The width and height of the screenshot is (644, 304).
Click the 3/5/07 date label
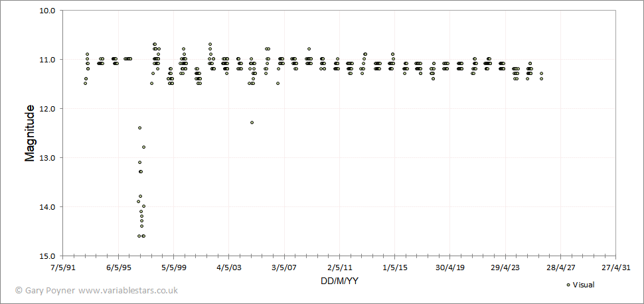(x=284, y=268)
